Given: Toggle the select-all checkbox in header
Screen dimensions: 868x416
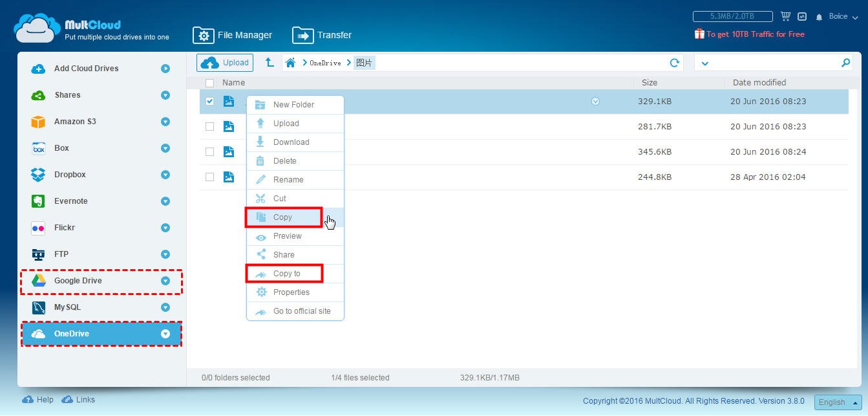Looking at the screenshot, I should click(209, 83).
